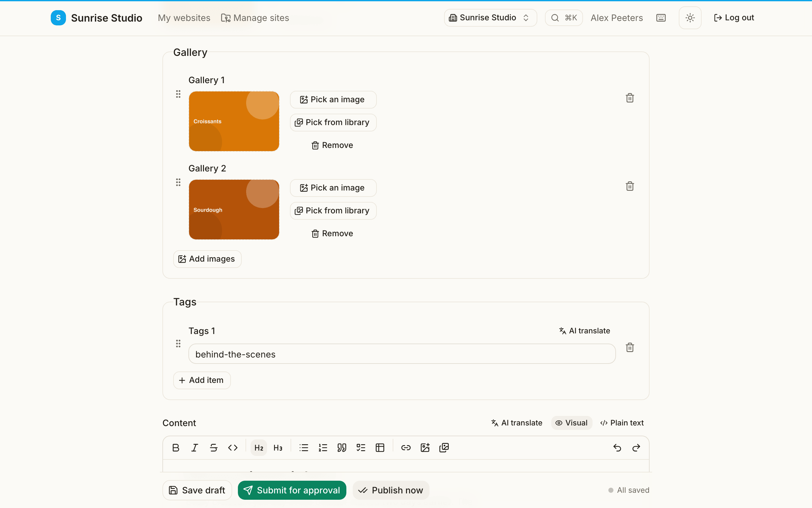The height and width of the screenshot is (508, 812).
Task: Delete Gallery 2 with its trash icon
Action: (x=630, y=186)
